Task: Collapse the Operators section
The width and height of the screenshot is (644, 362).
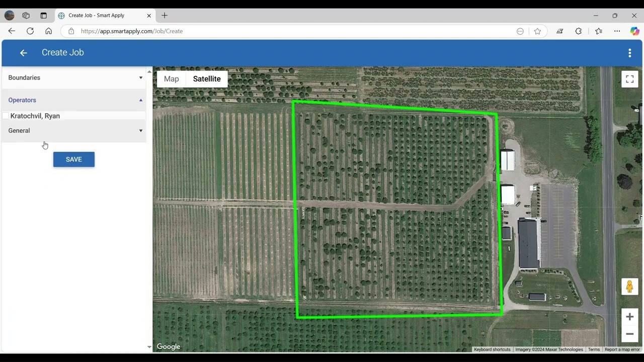Action: [x=74, y=100]
